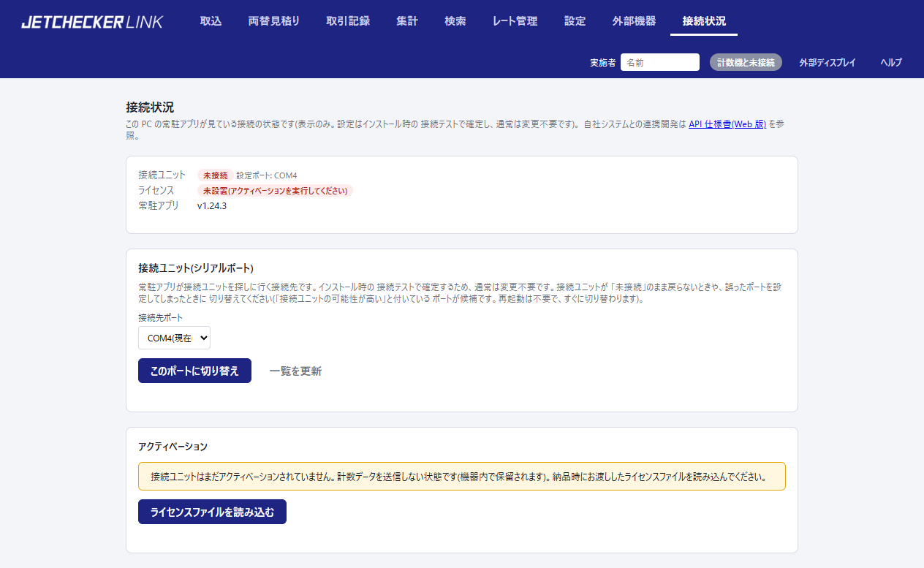Select the 接続状況 tab
The height and width of the screenshot is (568, 924).
704,21
